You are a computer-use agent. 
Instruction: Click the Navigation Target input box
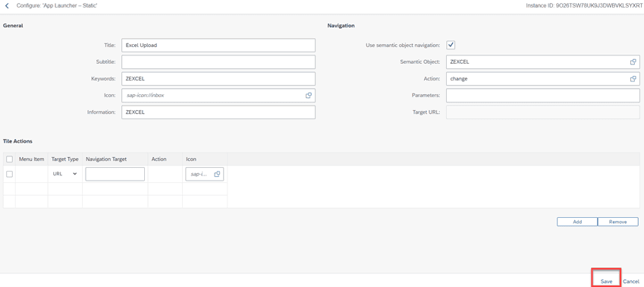tap(115, 174)
